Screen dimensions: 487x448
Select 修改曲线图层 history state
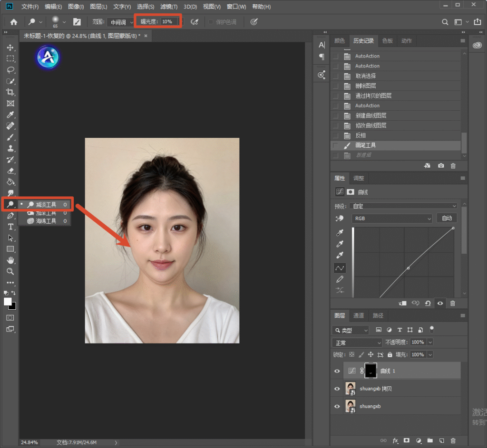coord(395,125)
